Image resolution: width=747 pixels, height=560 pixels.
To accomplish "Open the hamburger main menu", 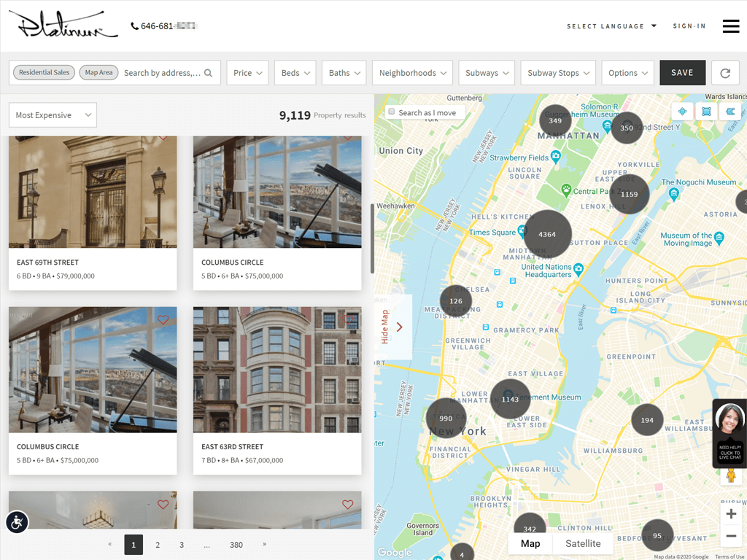I will coord(730,26).
